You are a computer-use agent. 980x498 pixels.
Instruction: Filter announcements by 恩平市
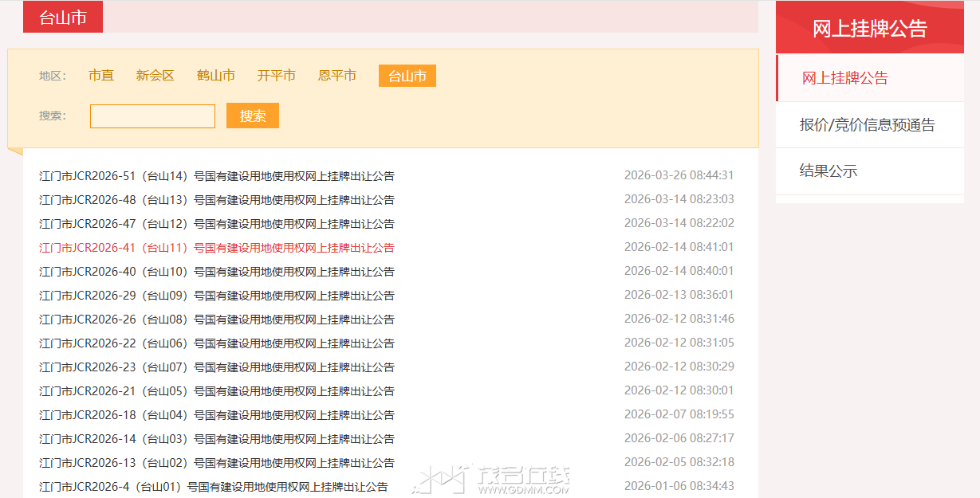(337, 76)
